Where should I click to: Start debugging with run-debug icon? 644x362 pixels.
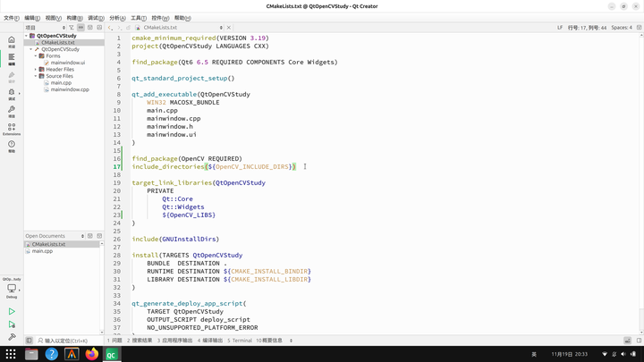12,324
